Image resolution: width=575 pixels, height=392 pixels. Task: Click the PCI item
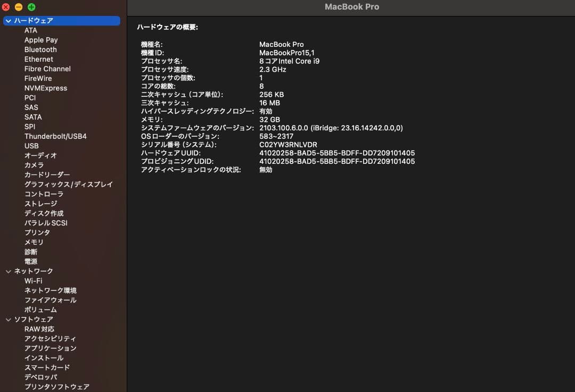tap(30, 98)
